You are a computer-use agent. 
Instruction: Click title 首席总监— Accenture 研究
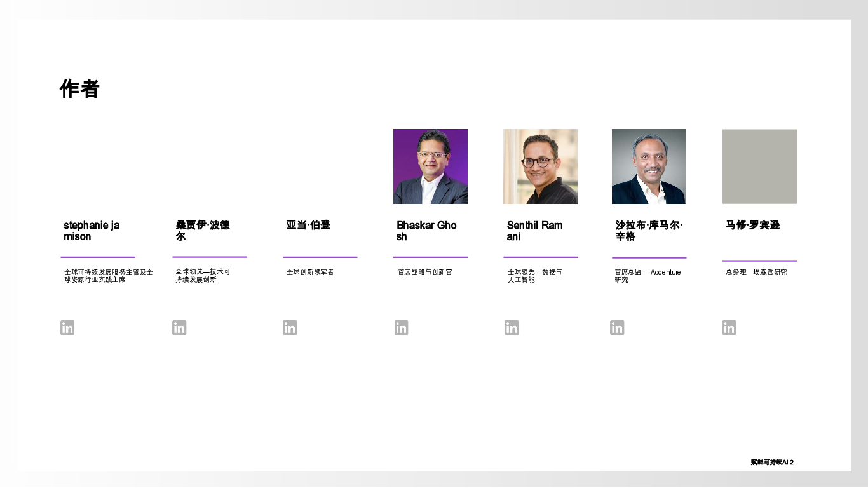(648, 276)
